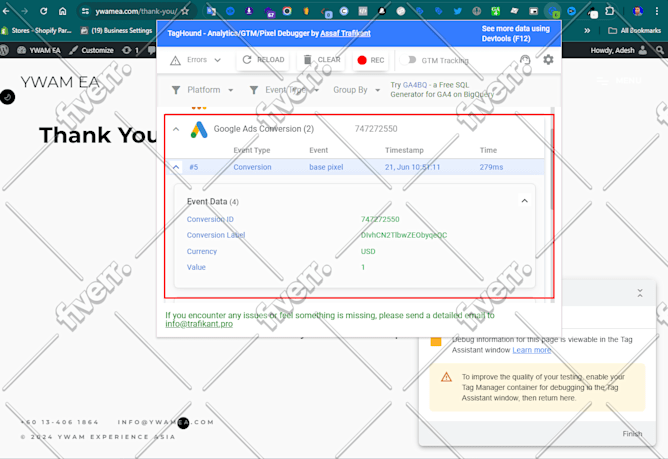Open the TagHound support headset icon

(x=525, y=60)
